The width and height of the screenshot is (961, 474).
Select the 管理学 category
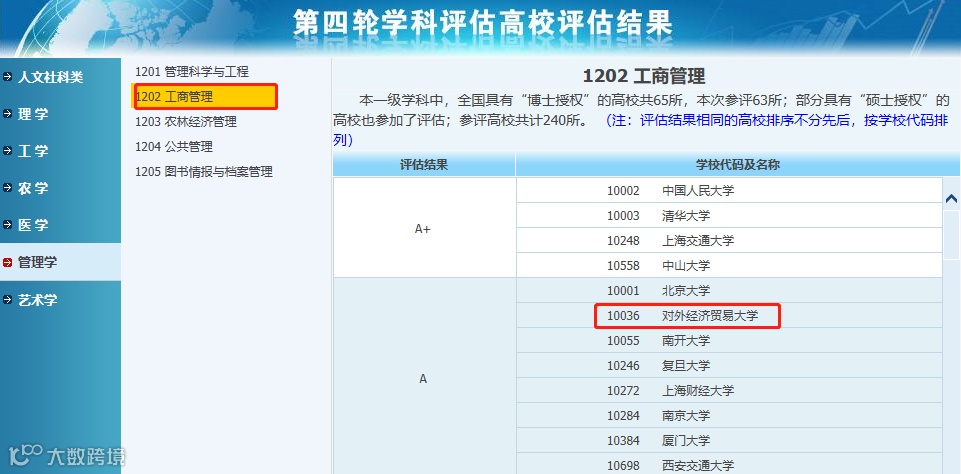click(60, 262)
